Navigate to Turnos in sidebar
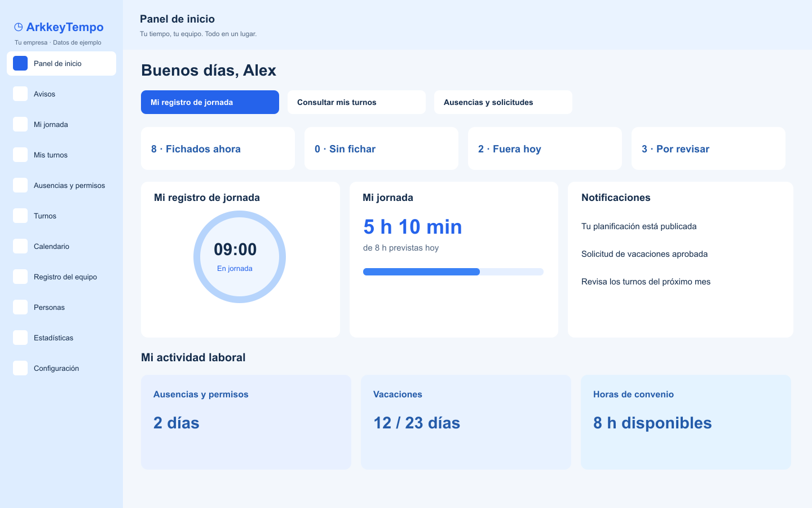The width and height of the screenshot is (812, 508). pos(61,216)
